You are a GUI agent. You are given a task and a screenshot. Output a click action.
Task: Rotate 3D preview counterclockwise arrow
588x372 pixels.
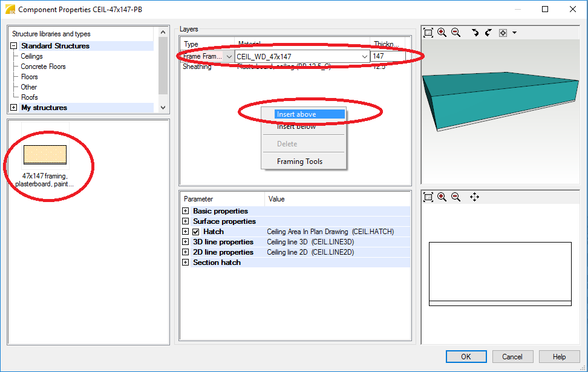click(488, 33)
